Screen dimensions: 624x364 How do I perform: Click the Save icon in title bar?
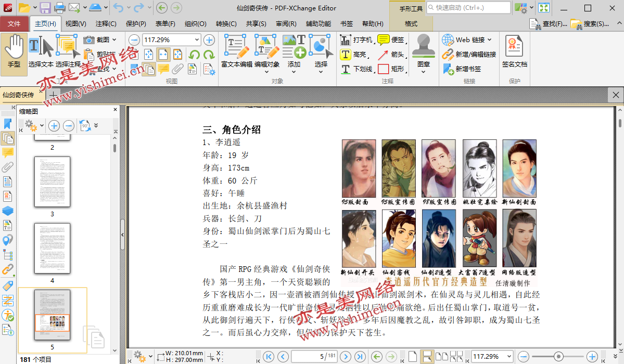click(x=45, y=8)
